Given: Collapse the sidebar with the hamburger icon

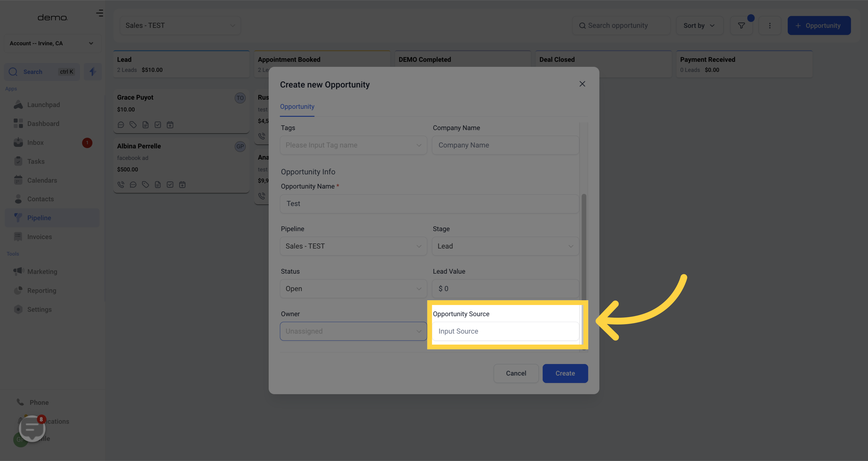Looking at the screenshot, I should [100, 13].
